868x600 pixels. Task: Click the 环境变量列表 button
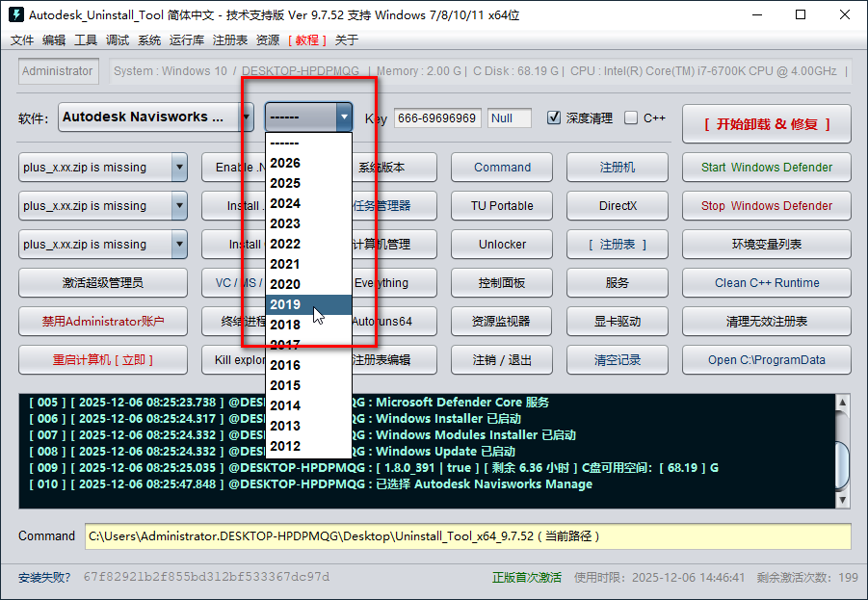(767, 244)
